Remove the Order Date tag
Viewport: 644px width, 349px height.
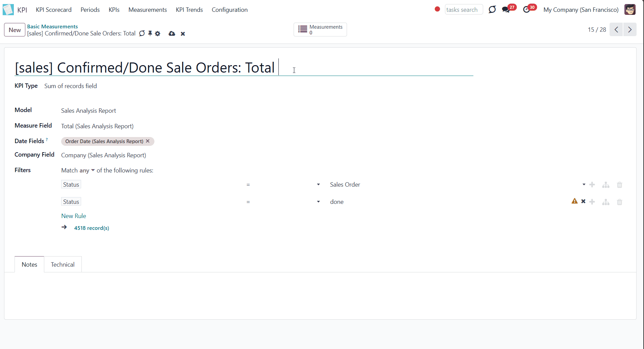pyautogui.click(x=148, y=141)
